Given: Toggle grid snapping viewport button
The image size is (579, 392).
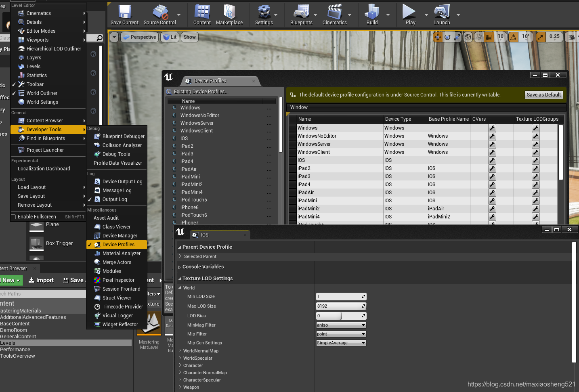Looking at the screenshot, I should 489,37.
